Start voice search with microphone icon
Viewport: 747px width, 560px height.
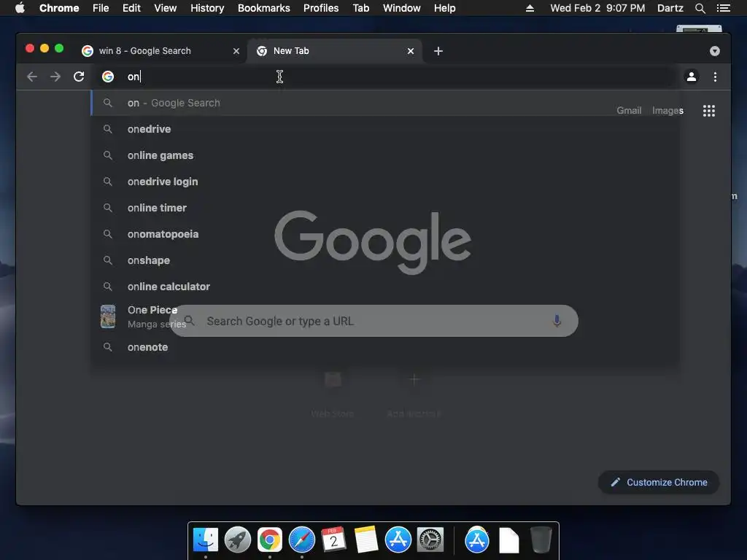[x=557, y=321]
